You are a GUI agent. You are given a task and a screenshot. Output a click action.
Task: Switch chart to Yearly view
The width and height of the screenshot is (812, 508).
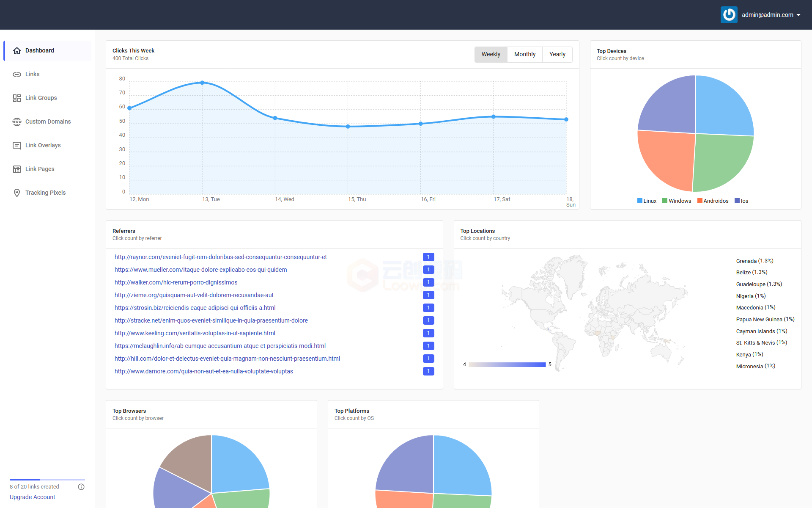click(x=557, y=54)
